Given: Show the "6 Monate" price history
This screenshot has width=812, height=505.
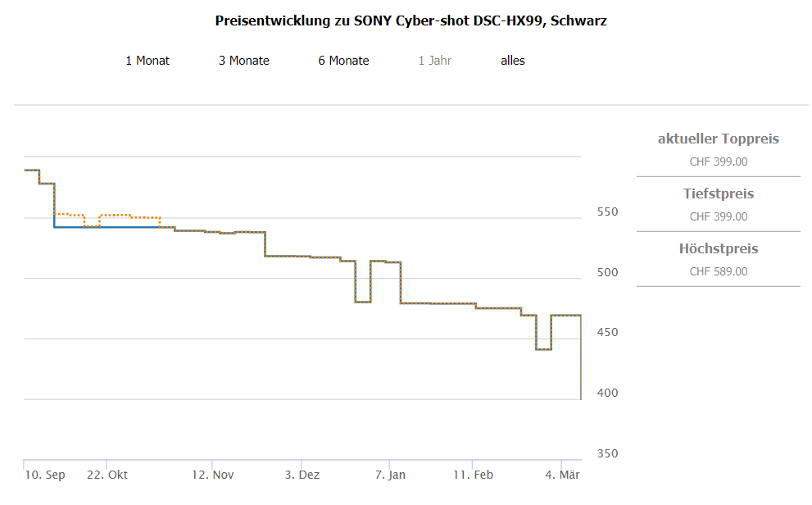Looking at the screenshot, I should (x=343, y=61).
